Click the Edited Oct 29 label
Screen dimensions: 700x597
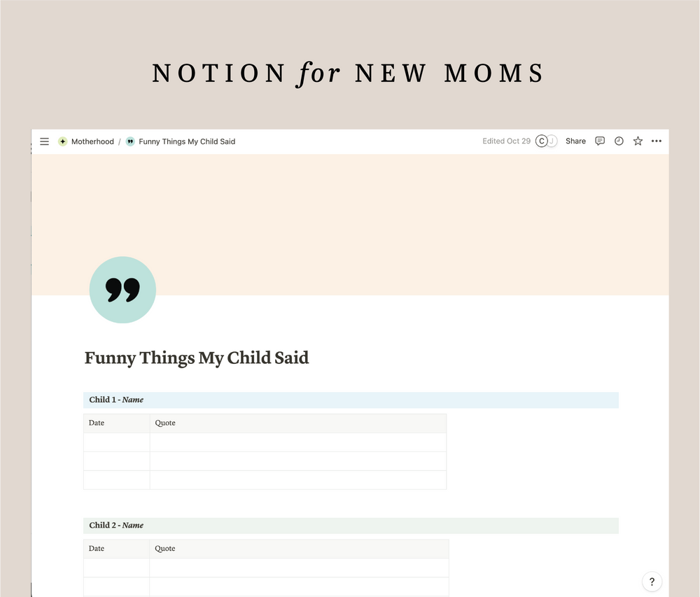click(506, 141)
